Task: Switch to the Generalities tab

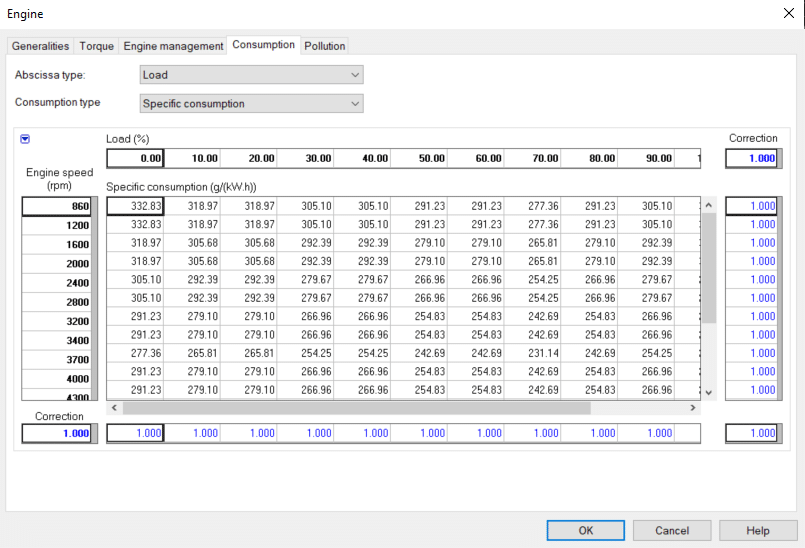Action: 40,46
